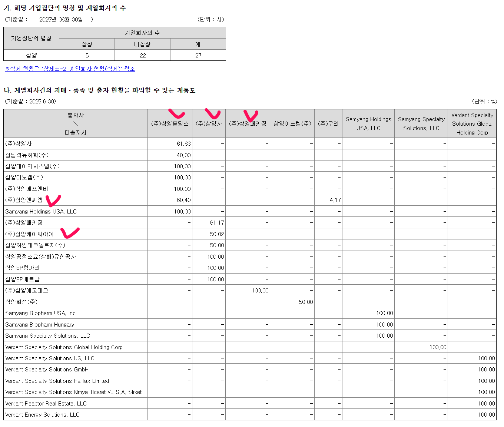Select the (주)삼양패키징 row label
The image size is (504, 427).
tap(24, 222)
